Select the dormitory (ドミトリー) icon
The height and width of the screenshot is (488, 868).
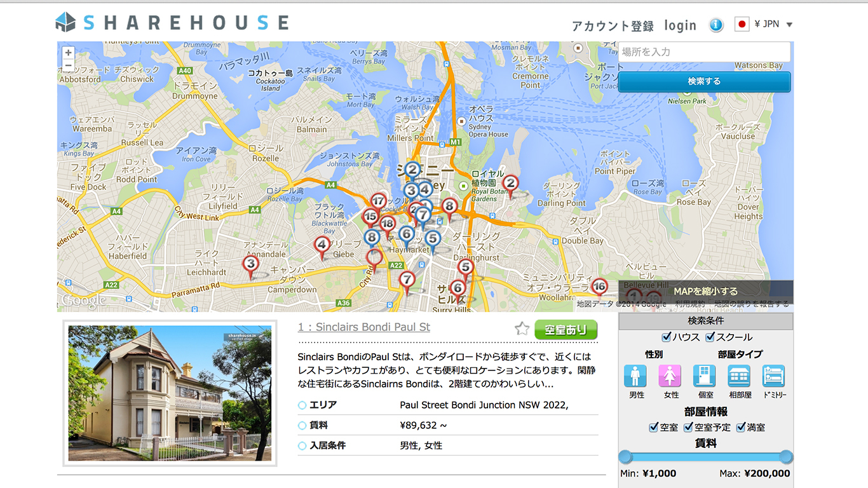coord(773,376)
